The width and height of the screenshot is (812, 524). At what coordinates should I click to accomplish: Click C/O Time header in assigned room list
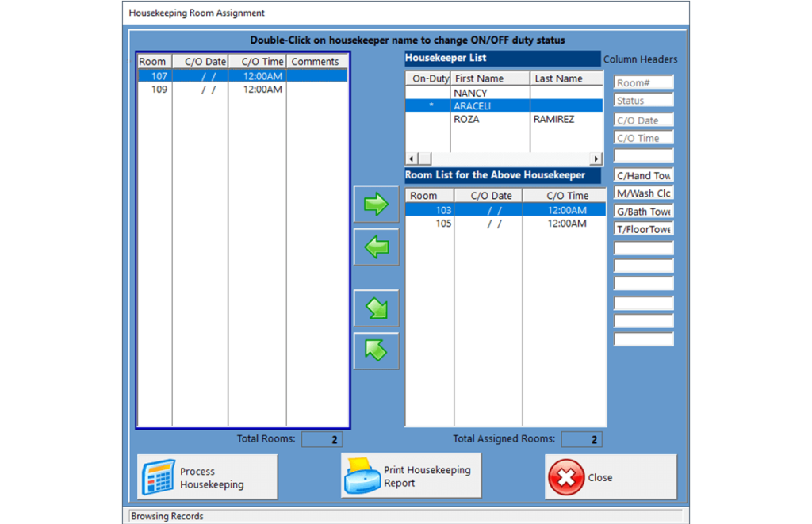pos(564,196)
